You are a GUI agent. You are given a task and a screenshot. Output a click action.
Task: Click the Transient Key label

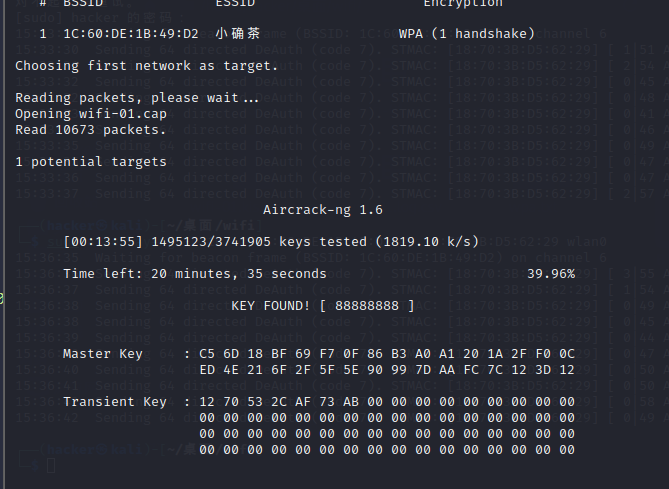coord(115,402)
